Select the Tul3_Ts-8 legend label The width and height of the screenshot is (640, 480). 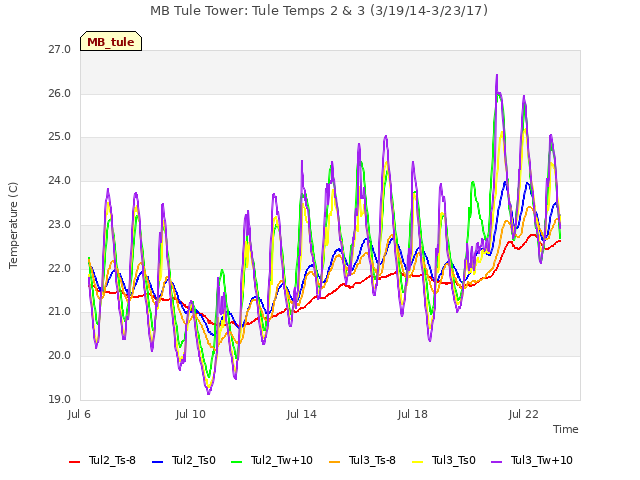coord(372,460)
